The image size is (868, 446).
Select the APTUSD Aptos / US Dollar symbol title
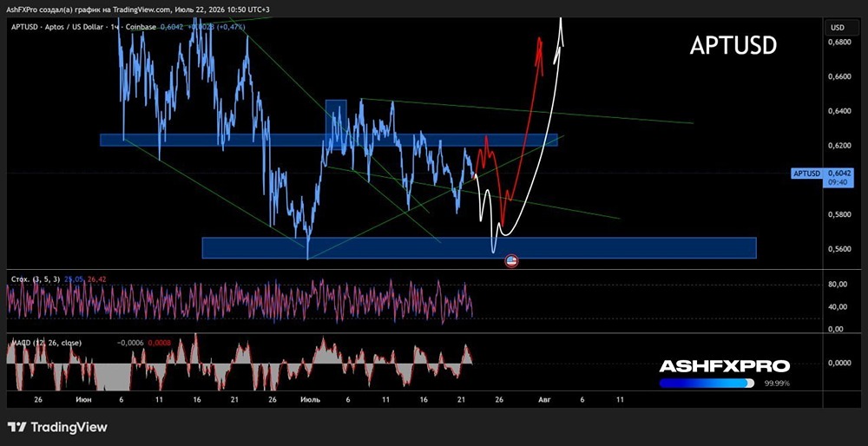click(85, 26)
